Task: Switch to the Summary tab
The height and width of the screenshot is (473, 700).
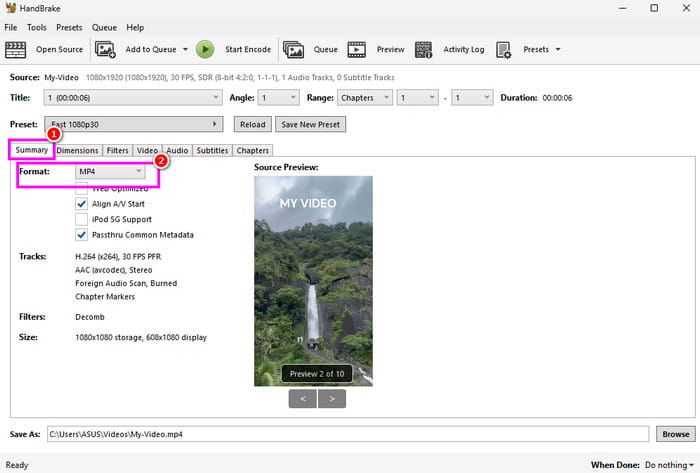Action: pos(31,150)
